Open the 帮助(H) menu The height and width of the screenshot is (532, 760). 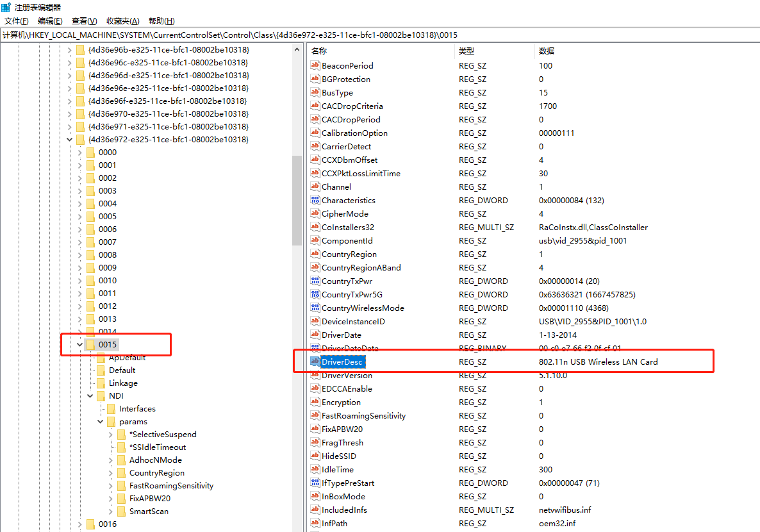[x=161, y=21]
